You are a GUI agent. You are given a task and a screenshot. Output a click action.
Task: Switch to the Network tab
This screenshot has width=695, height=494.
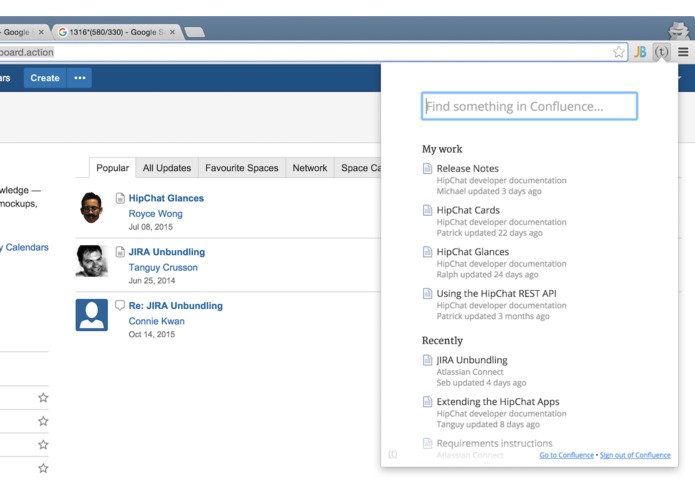coord(309,168)
